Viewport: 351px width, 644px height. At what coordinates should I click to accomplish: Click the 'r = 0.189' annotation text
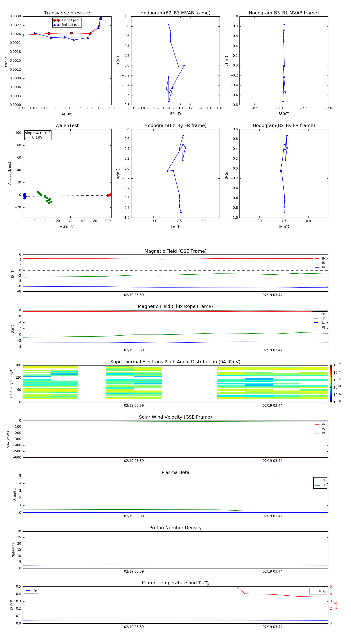pos(34,137)
